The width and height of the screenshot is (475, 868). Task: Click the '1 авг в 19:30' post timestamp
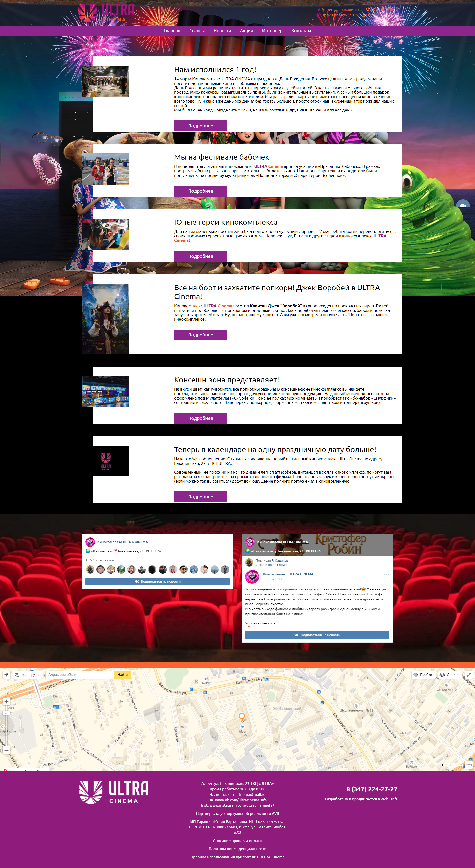click(273, 579)
